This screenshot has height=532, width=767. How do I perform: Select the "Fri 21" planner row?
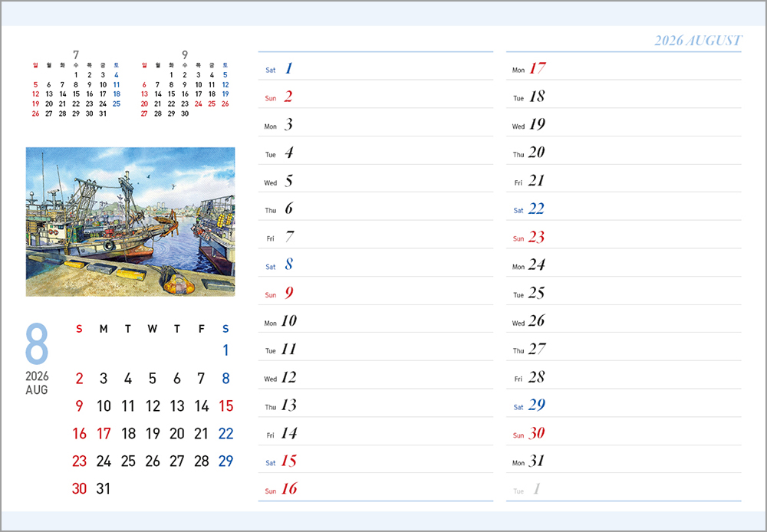point(624,179)
